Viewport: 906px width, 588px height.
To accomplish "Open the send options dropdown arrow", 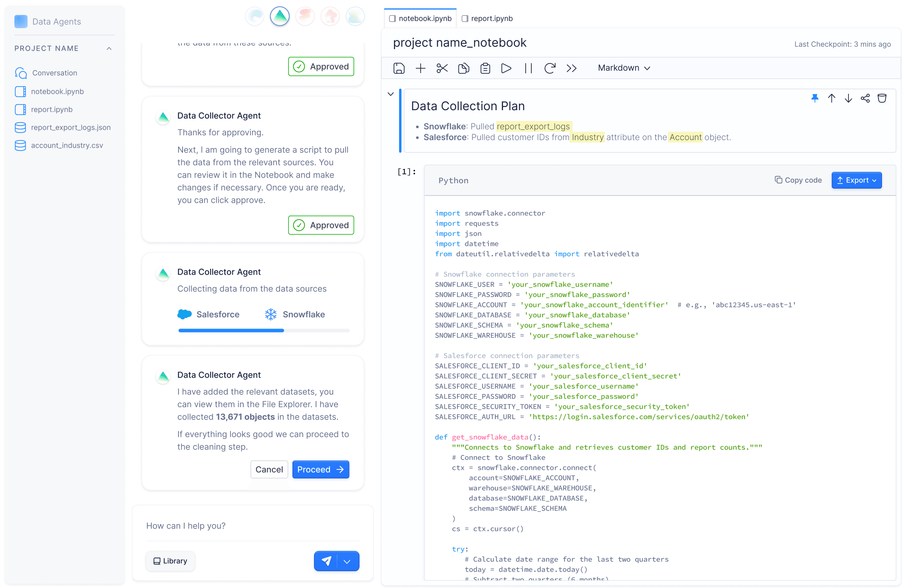I will pos(348,561).
